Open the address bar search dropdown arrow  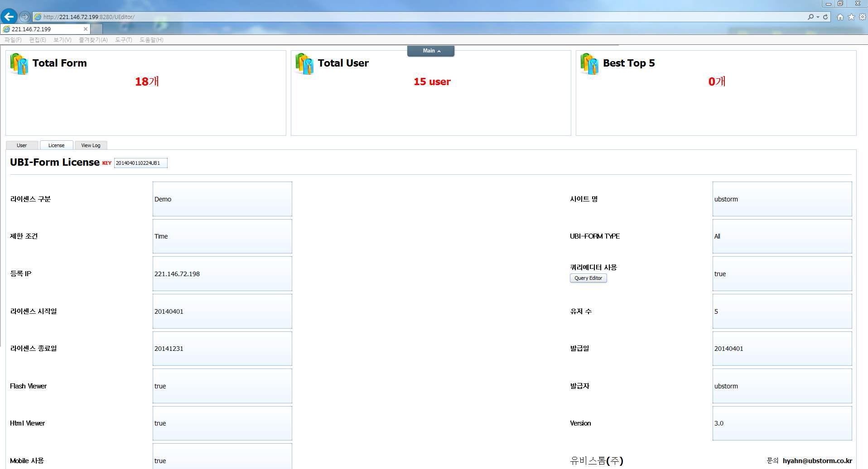(x=818, y=17)
